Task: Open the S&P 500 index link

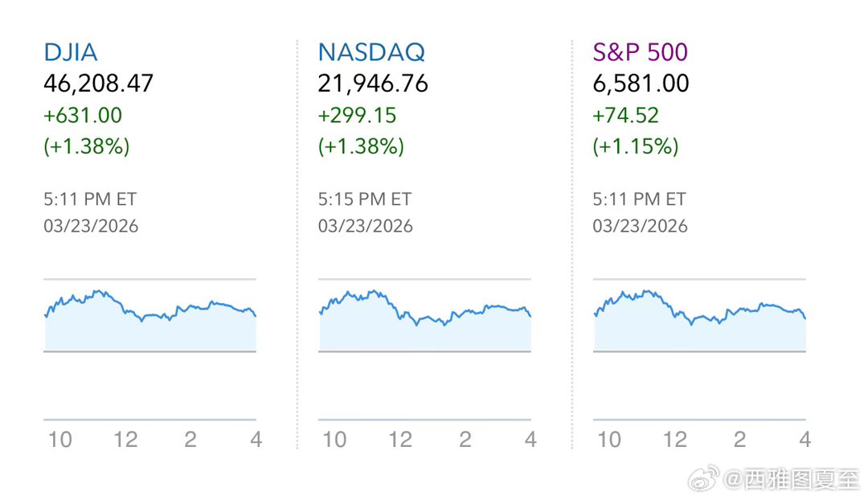Action: (640, 53)
